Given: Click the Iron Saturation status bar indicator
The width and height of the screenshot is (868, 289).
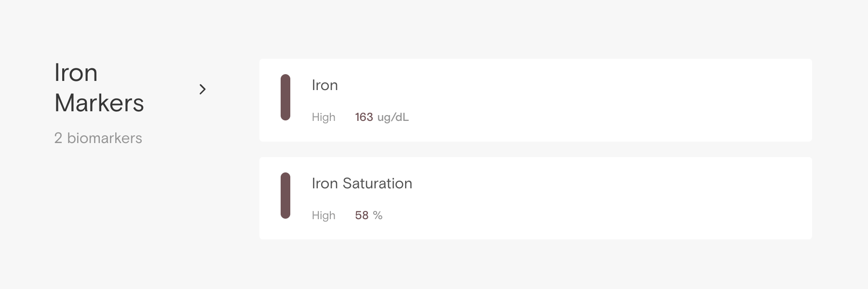Looking at the screenshot, I should click(x=285, y=196).
